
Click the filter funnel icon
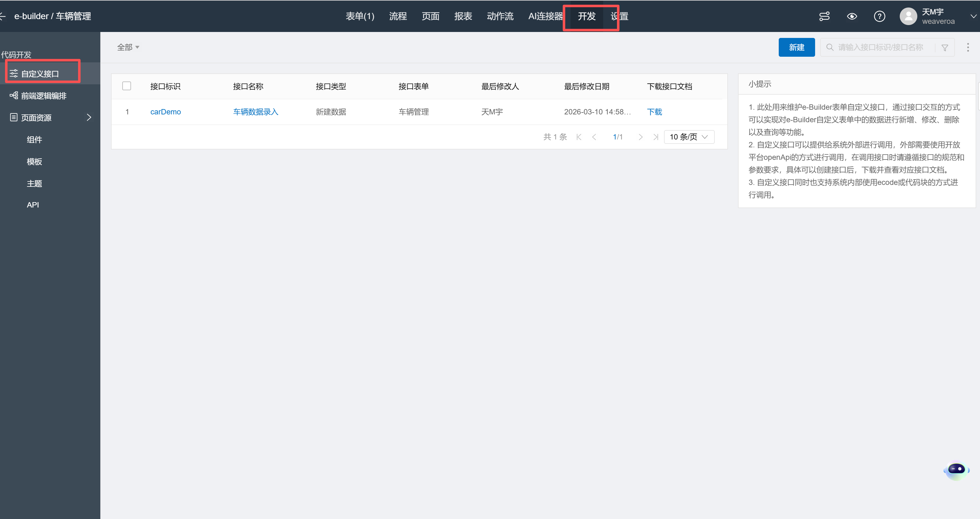tap(945, 48)
